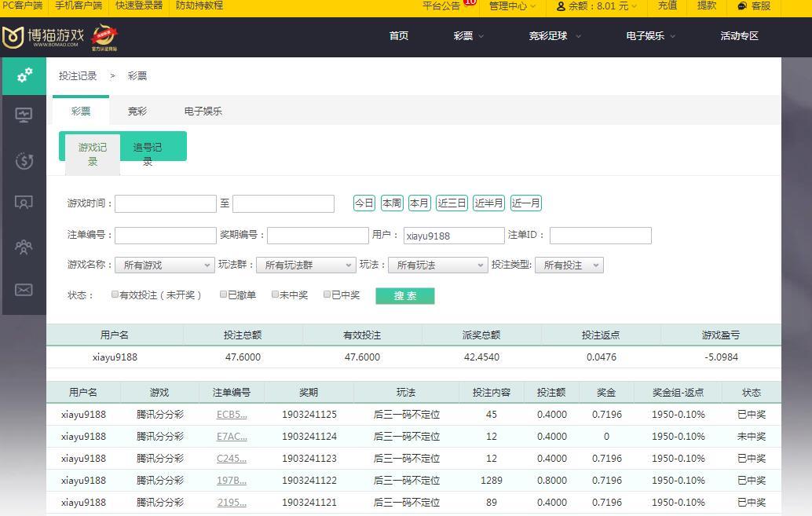The height and width of the screenshot is (516, 812).
Task: Filter by 今日
Action: [x=364, y=203]
